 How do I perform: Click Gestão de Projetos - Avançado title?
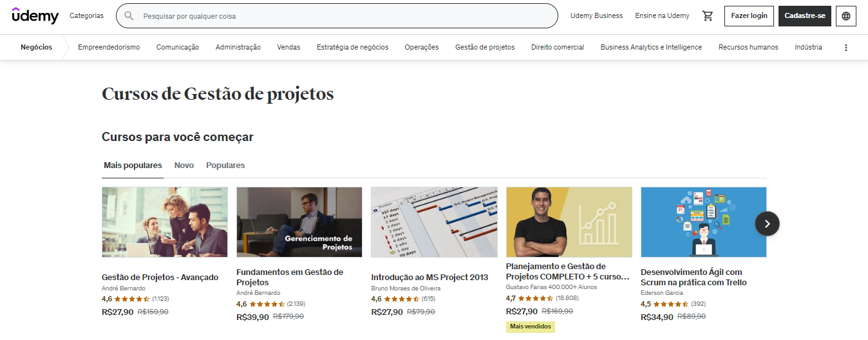pos(160,278)
